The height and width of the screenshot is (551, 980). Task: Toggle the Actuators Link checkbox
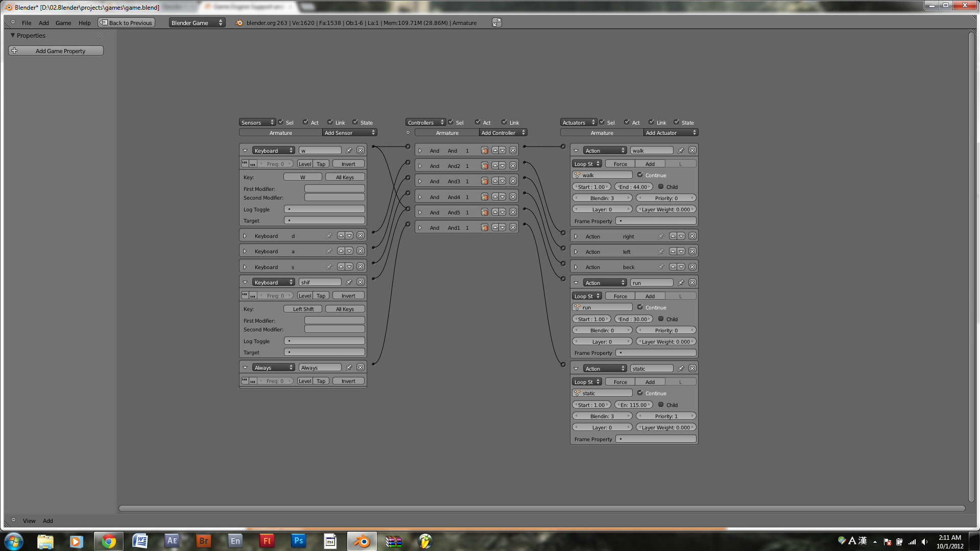651,122
